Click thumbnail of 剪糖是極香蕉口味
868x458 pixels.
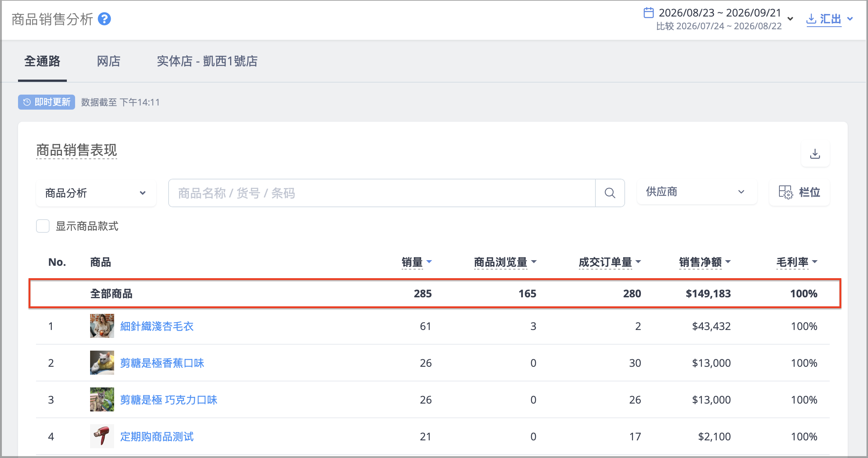(102, 363)
